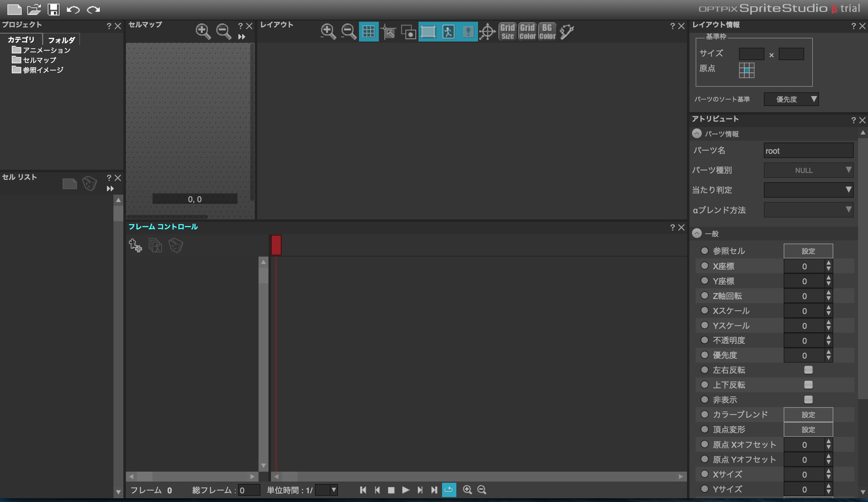Screen dimensions: 868x502
Task: Check the 非表示 checkbox
Action: pos(808,399)
